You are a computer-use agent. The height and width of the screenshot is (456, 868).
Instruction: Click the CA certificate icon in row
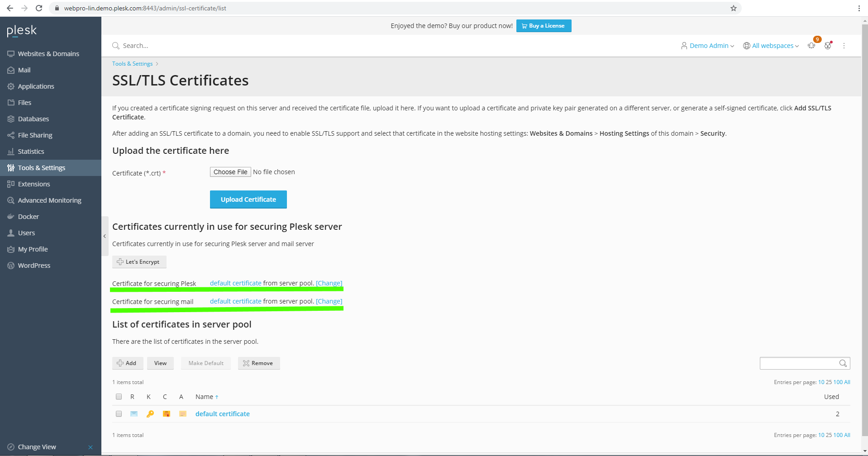pyautogui.click(x=183, y=414)
